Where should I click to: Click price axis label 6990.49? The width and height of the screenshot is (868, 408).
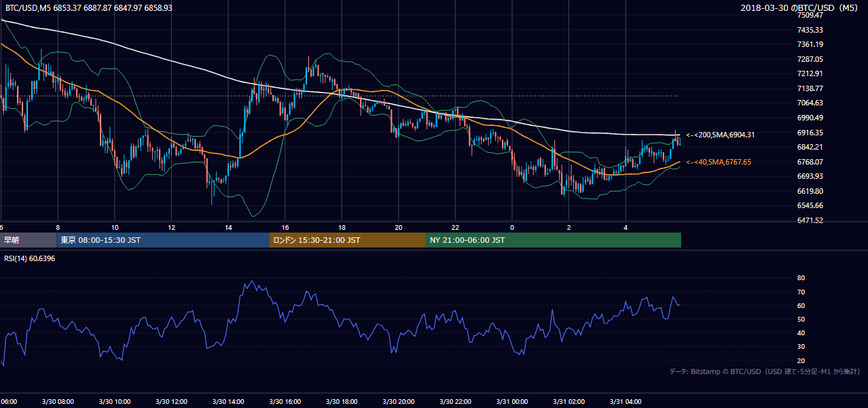[810, 118]
